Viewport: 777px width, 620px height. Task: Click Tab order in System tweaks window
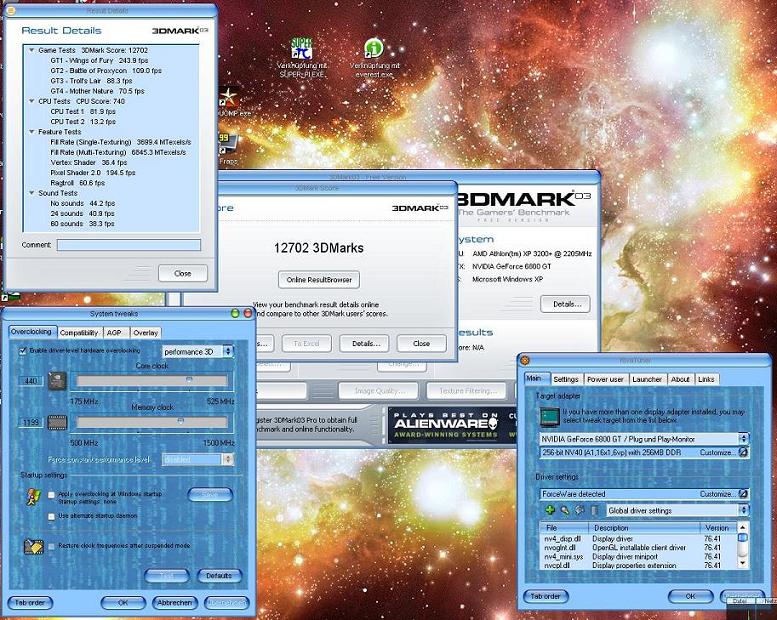click(x=30, y=603)
